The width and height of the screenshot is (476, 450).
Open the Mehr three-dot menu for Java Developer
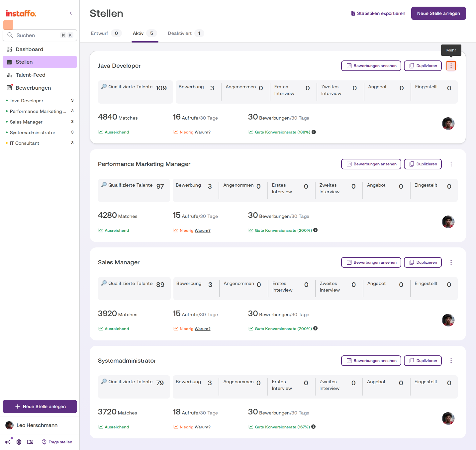[451, 66]
